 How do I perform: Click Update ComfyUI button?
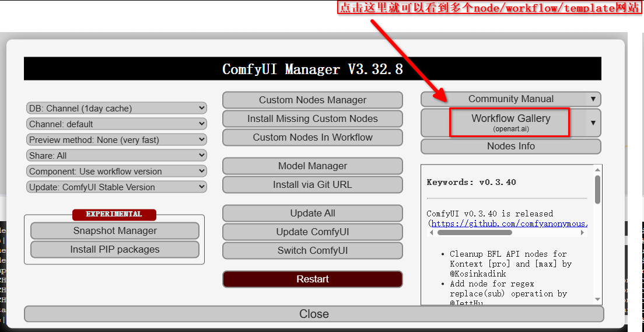click(x=312, y=232)
